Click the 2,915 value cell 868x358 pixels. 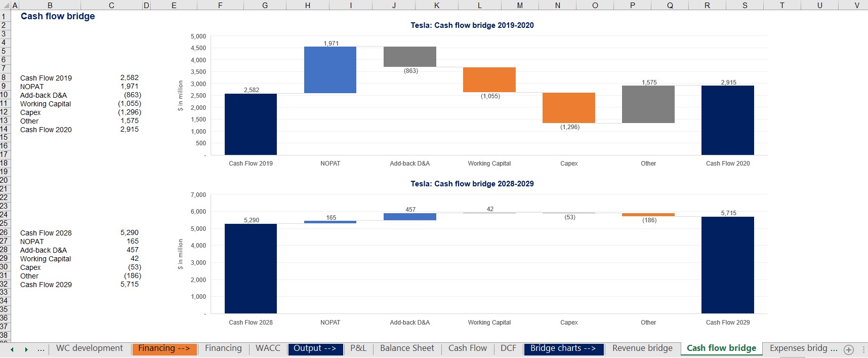pos(130,129)
